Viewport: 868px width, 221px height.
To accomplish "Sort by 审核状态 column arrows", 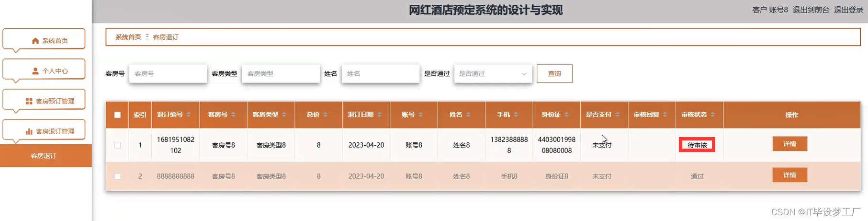I will 712,115.
